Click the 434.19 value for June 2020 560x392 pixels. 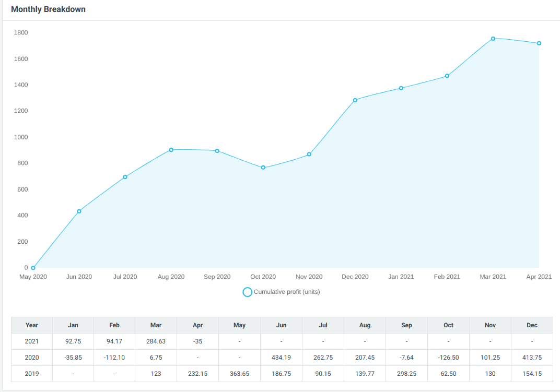point(281,357)
